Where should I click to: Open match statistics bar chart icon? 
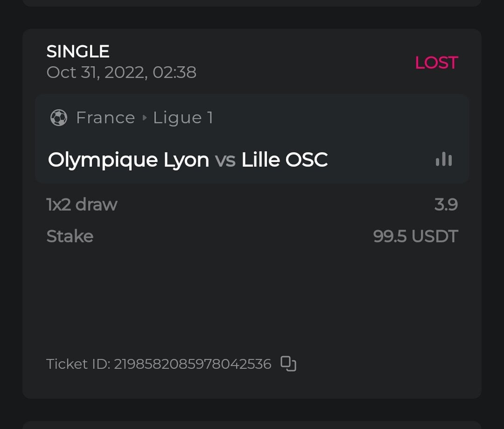coord(443,160)
